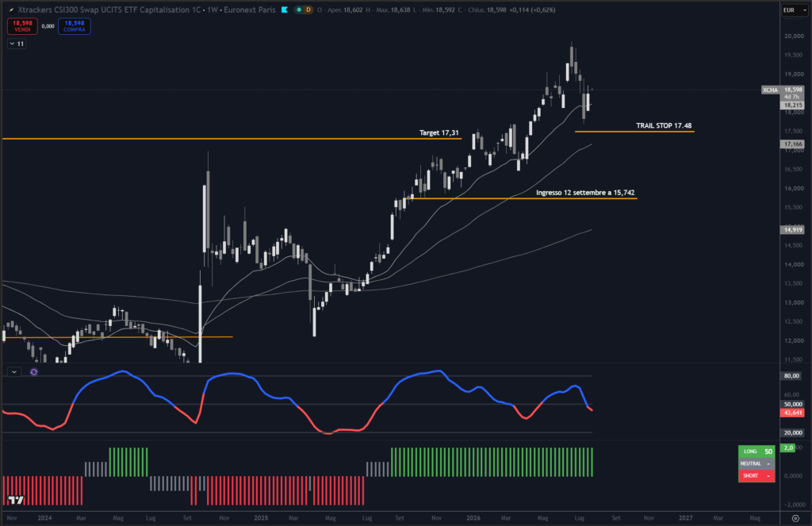Click the 0,0000 scale label in the bottom pane
The image size is (812, 526).
(x=794, y=476)
